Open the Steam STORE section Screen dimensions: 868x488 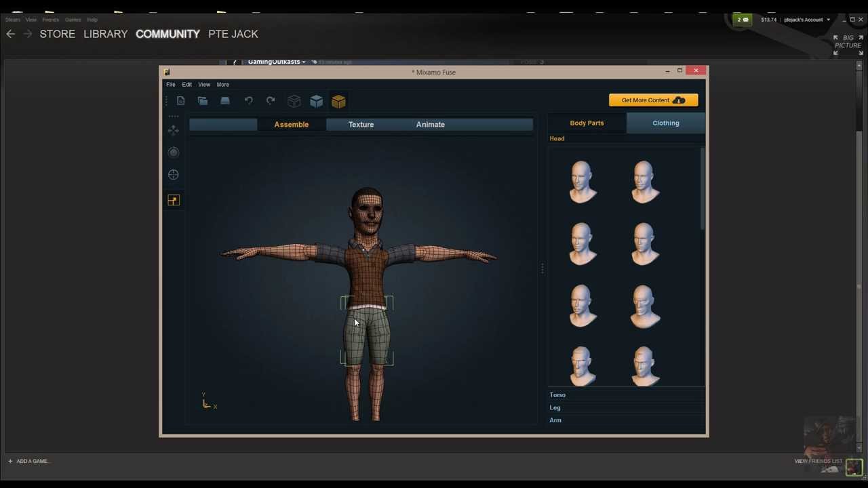[58, 34]
